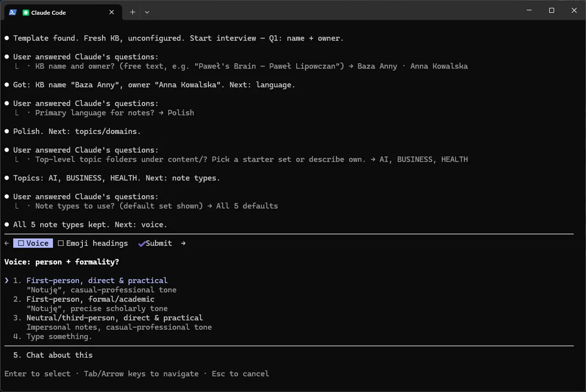The height and width of the screenshot is (392, 586).
Task: Toggle the Emoji headings checkbox
Action: click(61, 244)
